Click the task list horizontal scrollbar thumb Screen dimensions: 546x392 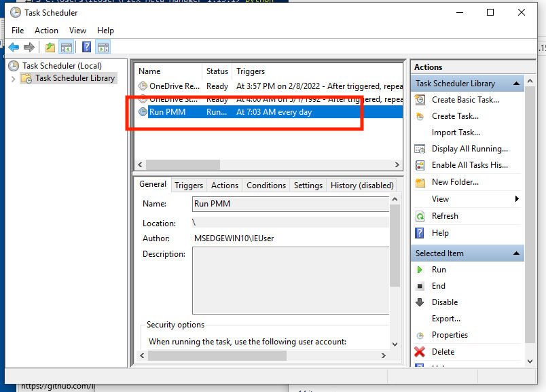(x=183, y=165)
